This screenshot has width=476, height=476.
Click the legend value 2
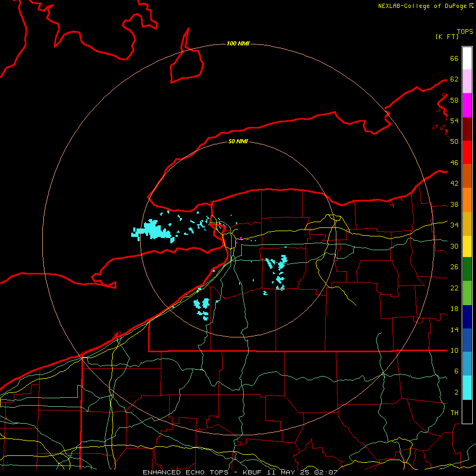456,392
